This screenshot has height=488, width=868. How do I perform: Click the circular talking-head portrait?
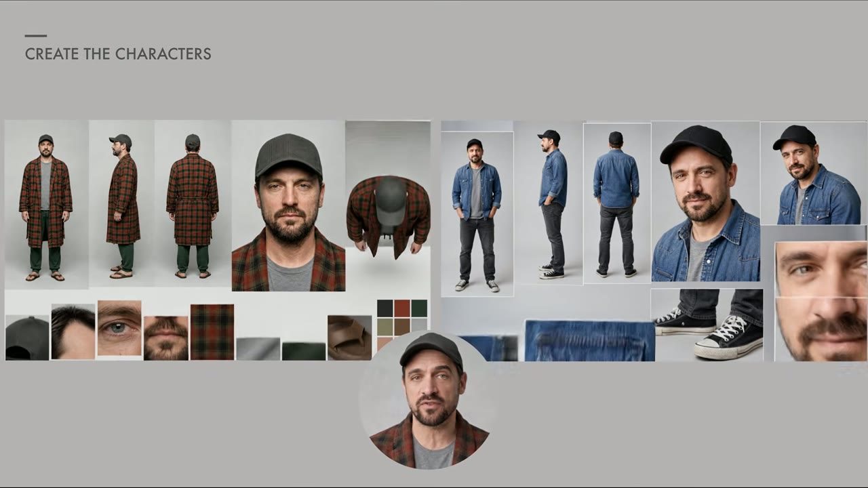(430, 400)
